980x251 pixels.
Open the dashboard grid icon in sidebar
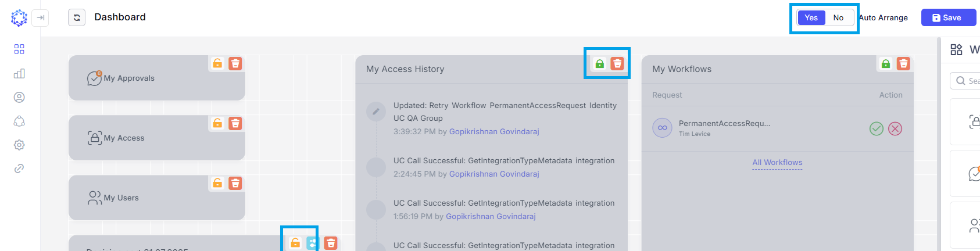[19, 49]
